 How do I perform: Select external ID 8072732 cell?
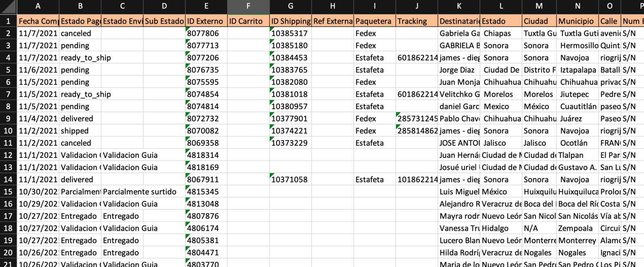click(206, 119)
